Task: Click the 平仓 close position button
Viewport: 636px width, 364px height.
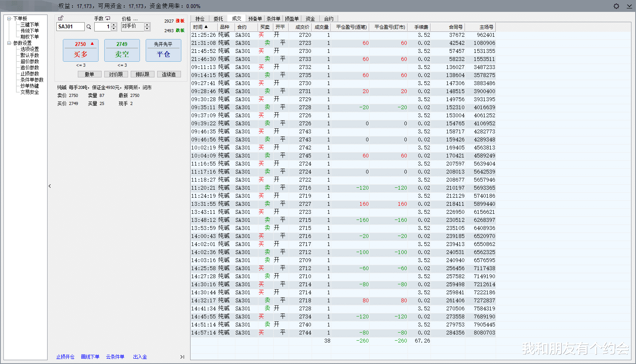Action: (163, 50)
